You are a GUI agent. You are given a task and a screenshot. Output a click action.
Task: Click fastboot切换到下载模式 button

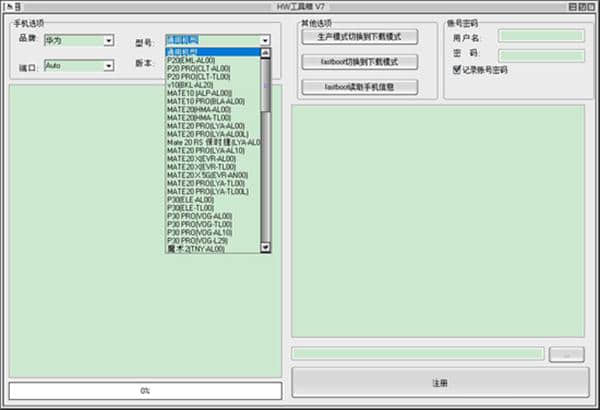coord(359,62)
